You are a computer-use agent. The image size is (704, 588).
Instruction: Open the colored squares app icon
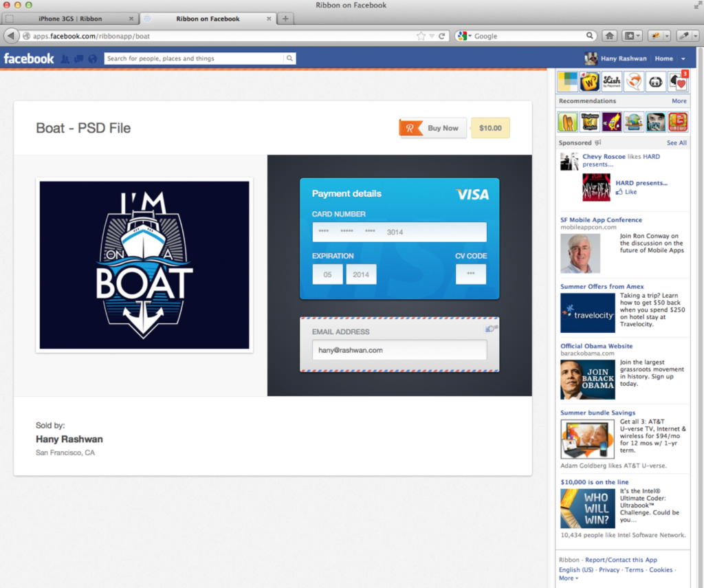[567, 82]
